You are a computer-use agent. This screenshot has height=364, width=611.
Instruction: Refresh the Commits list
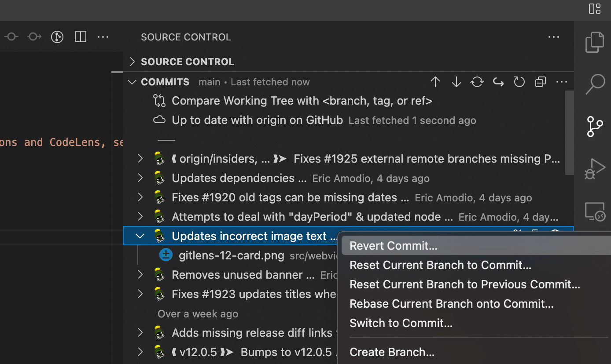pyautogui.click(x=519, y=82)
